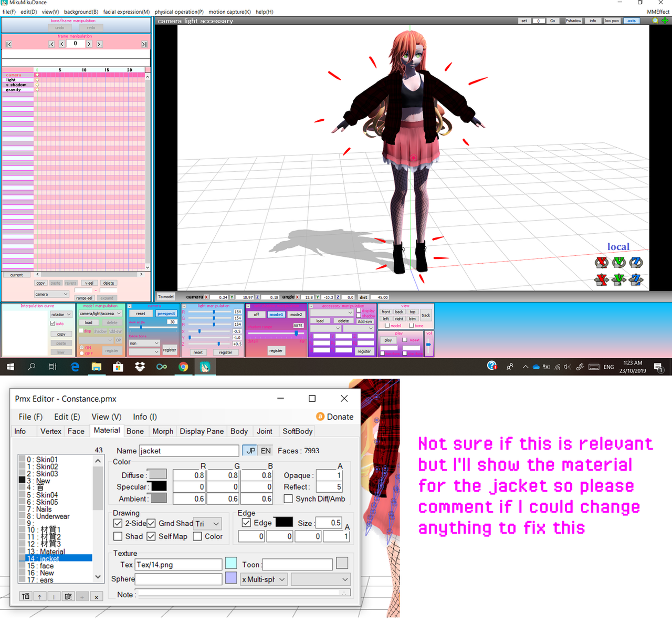Open the facial expression(M) menu
Screen dimensions: 672x623
127,12
